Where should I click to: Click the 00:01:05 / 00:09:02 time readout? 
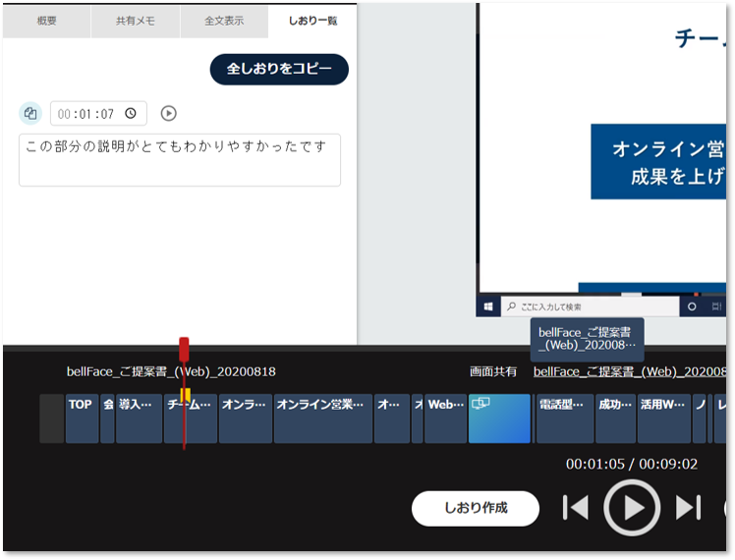click(632, 464)
